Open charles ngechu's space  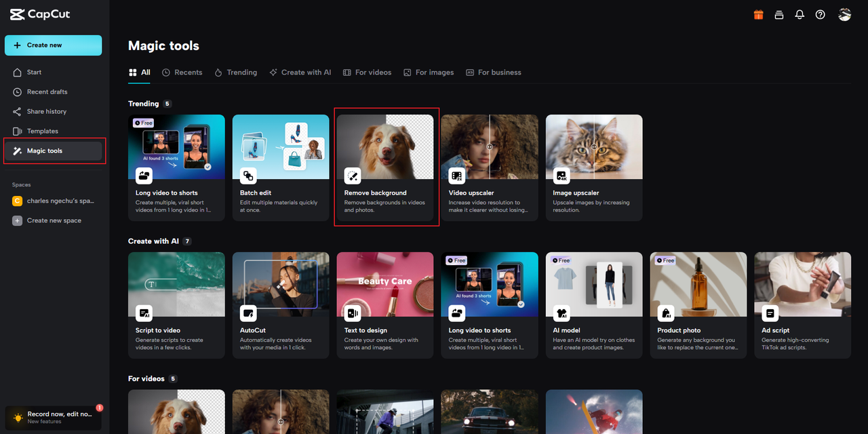click(54, 201)
